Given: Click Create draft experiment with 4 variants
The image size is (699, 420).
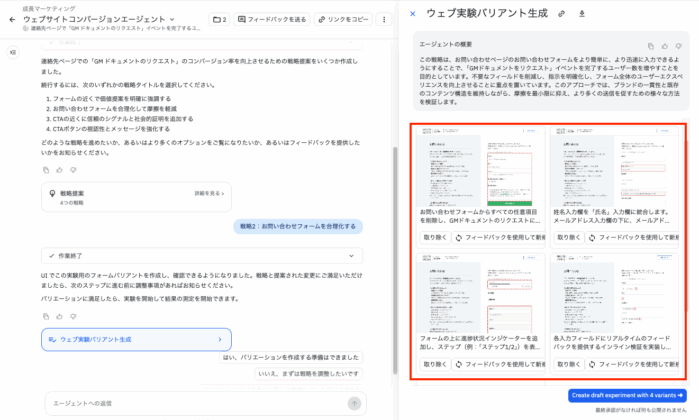Looking at the screenshot, I should coord(626,396).
